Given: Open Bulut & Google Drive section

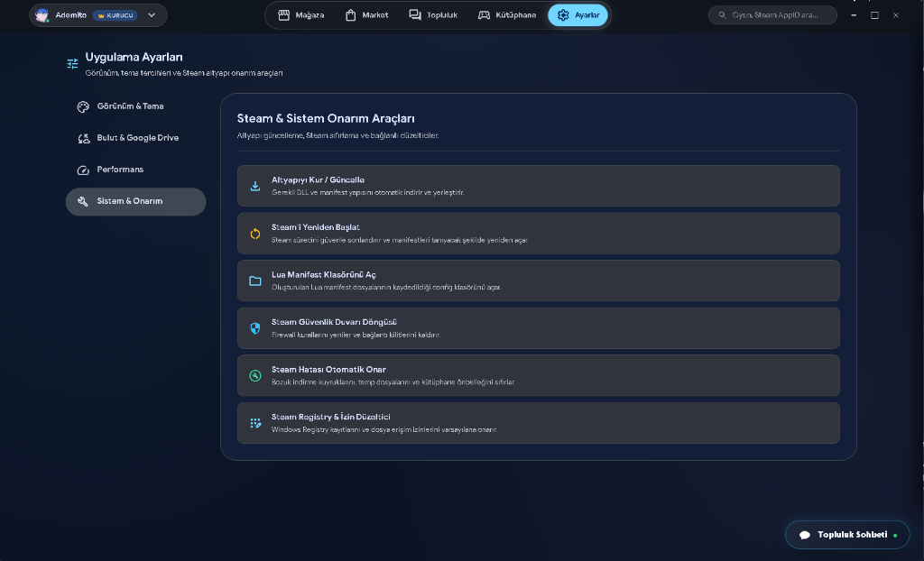Looking at the screenshot, I should click(x=135, y=138).
